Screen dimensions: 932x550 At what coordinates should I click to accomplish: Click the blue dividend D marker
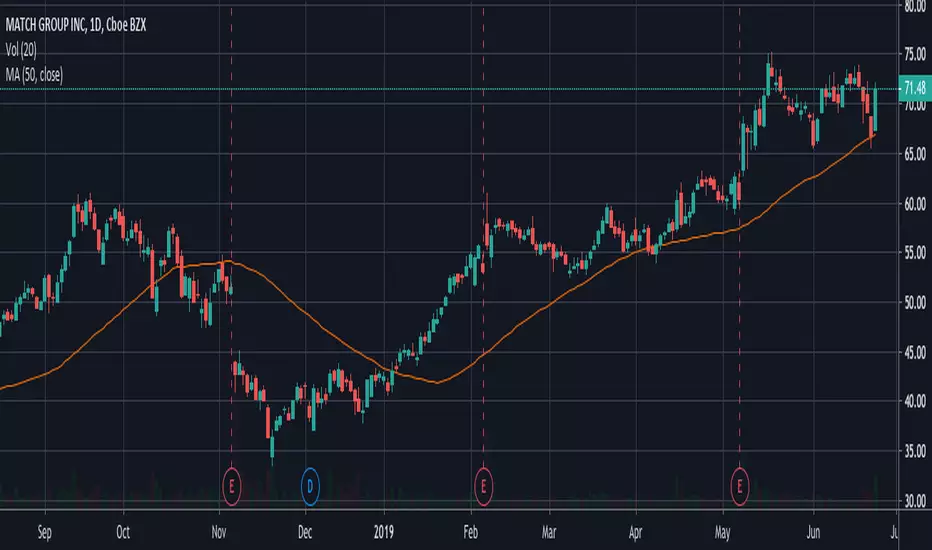point(310,487)
